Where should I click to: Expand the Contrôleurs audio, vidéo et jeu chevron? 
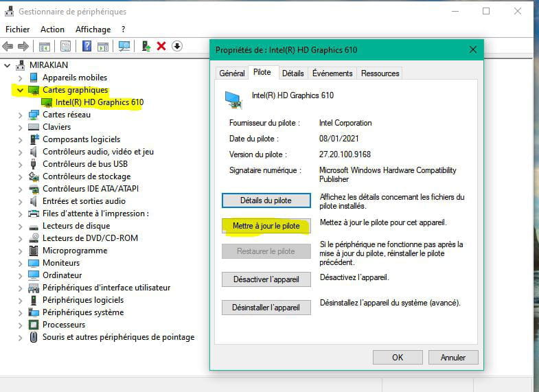21,152
